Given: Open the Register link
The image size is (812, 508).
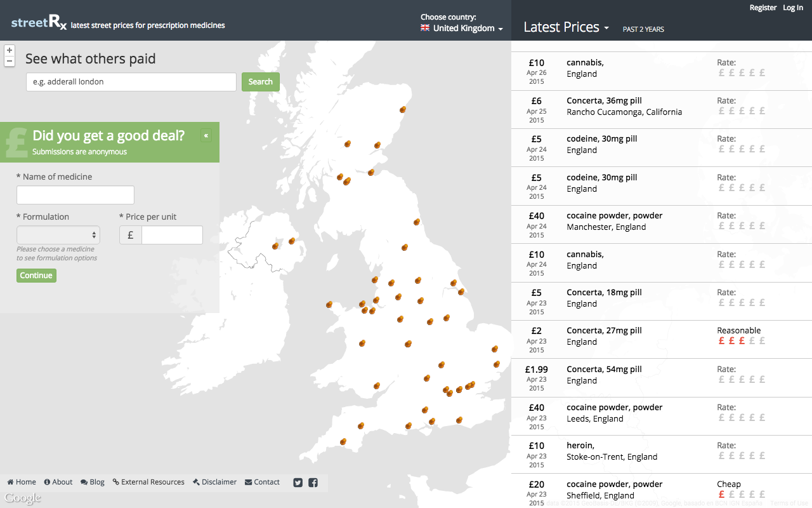Looking at the screenshot, I should tap(763, 8).
